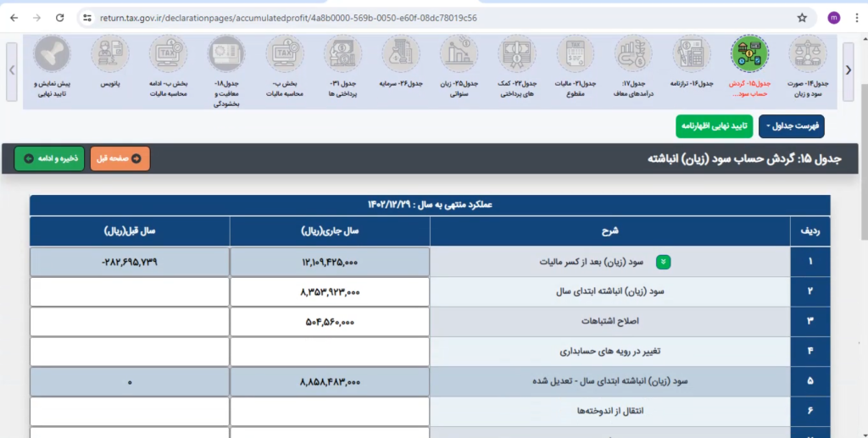Click the سال جاری(ریال) column header
Image resolution: width=868 pixels, height=438 pixels.
click(x=330, y=231)
